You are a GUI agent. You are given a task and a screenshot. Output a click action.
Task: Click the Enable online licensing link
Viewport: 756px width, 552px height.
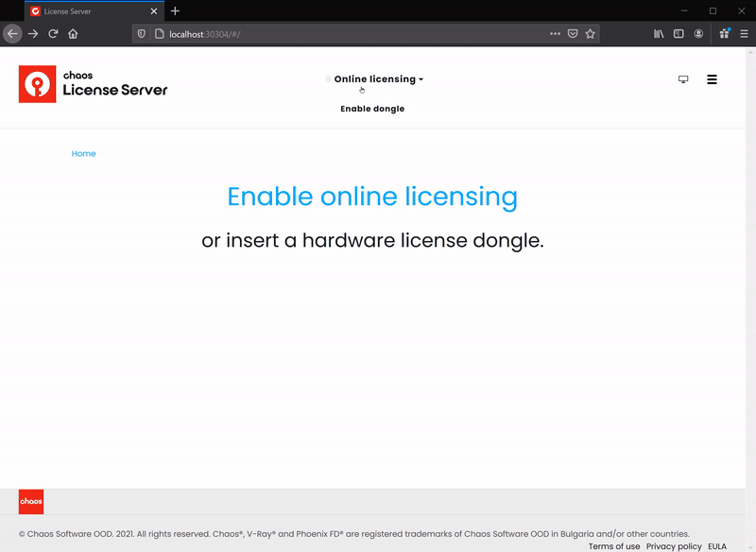(x=370, y=197)
